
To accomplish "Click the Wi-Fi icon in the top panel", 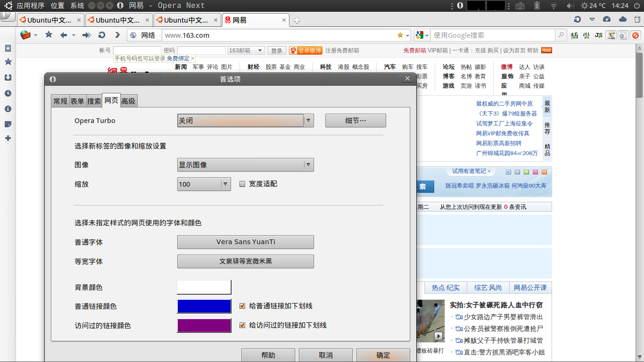I will point(553,6).
